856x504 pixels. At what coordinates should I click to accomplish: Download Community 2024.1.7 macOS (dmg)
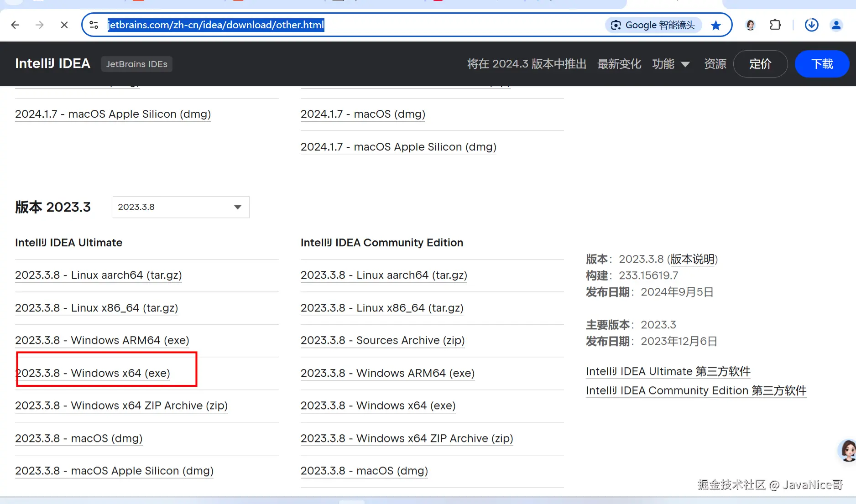tap(363, 114)
